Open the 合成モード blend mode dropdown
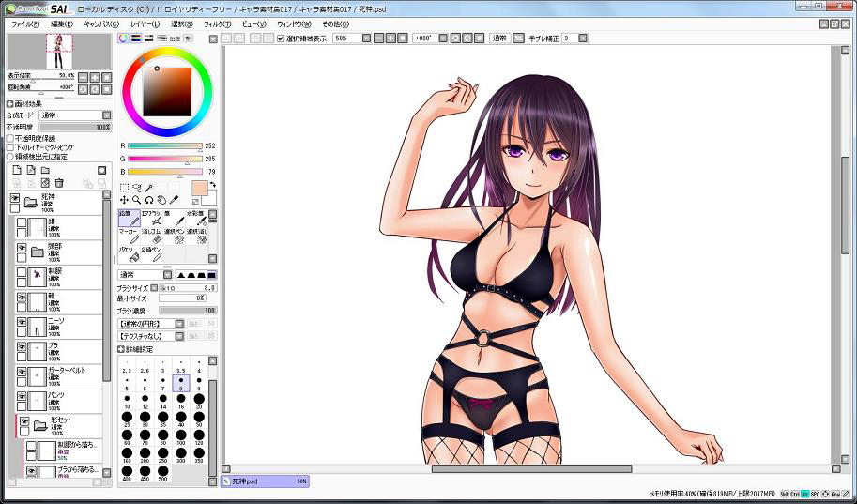 tap(74, 115)
